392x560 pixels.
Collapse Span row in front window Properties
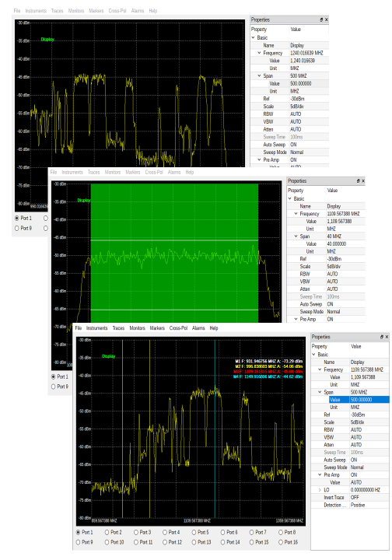pos(320,392)
